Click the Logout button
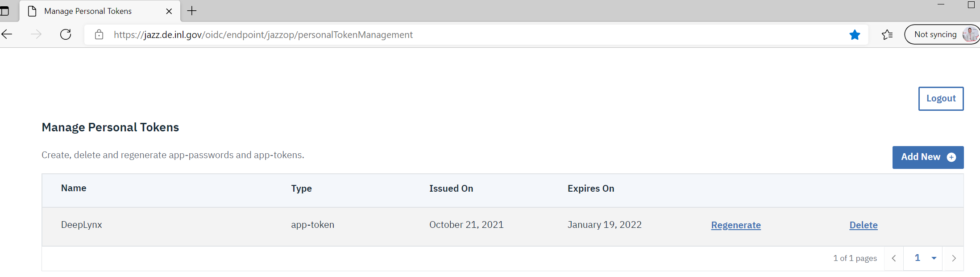Viewport: 980px width, 277px height. [941, 98]
